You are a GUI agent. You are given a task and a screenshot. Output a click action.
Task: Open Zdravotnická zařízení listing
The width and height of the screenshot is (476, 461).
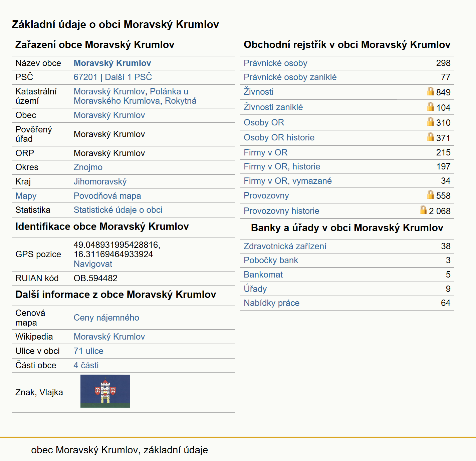tap(285, 246)
